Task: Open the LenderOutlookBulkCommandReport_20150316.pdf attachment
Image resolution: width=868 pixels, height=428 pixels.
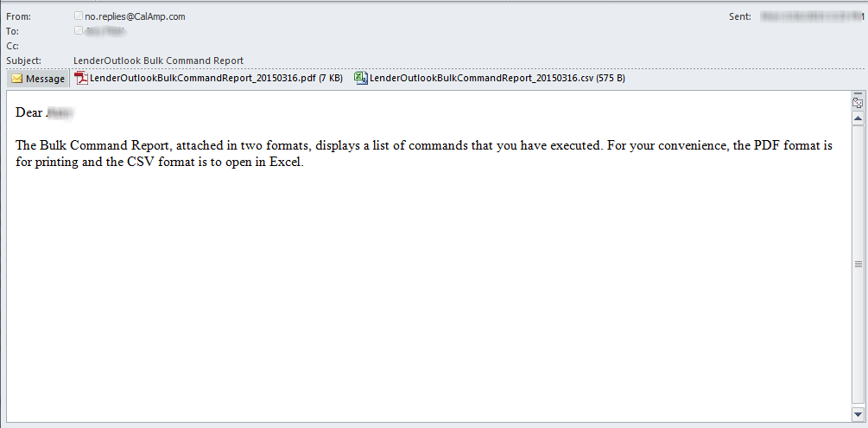Action: 216,79
